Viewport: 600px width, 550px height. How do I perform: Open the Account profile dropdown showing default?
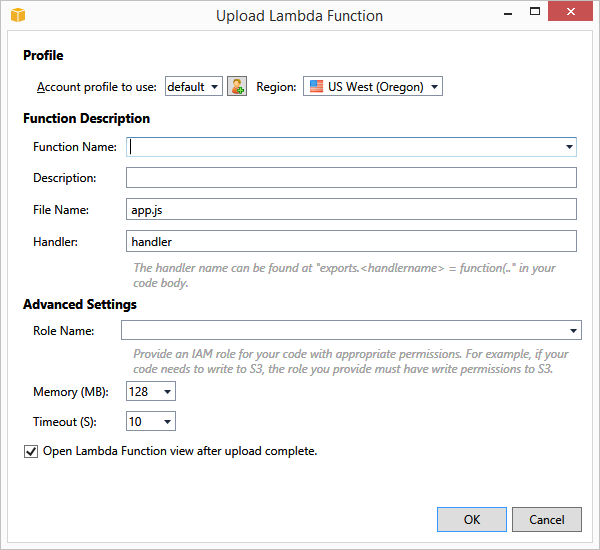[x=194, y=86]
